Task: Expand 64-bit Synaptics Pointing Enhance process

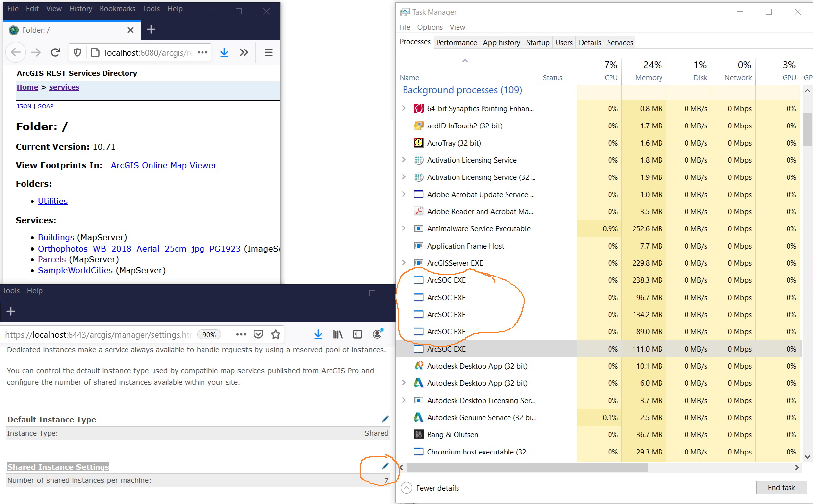Action: tap(404, 108)
